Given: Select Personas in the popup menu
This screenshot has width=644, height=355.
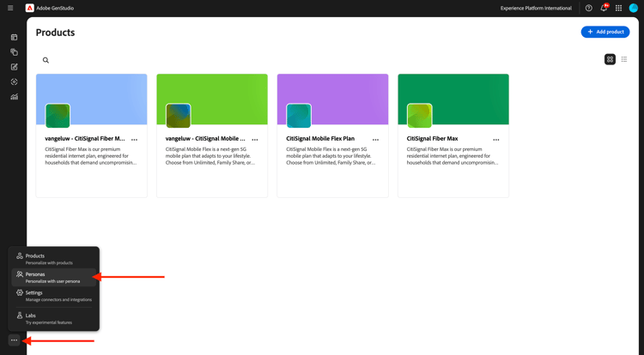Looking at the screenshot, I should [x=54, y=277].
